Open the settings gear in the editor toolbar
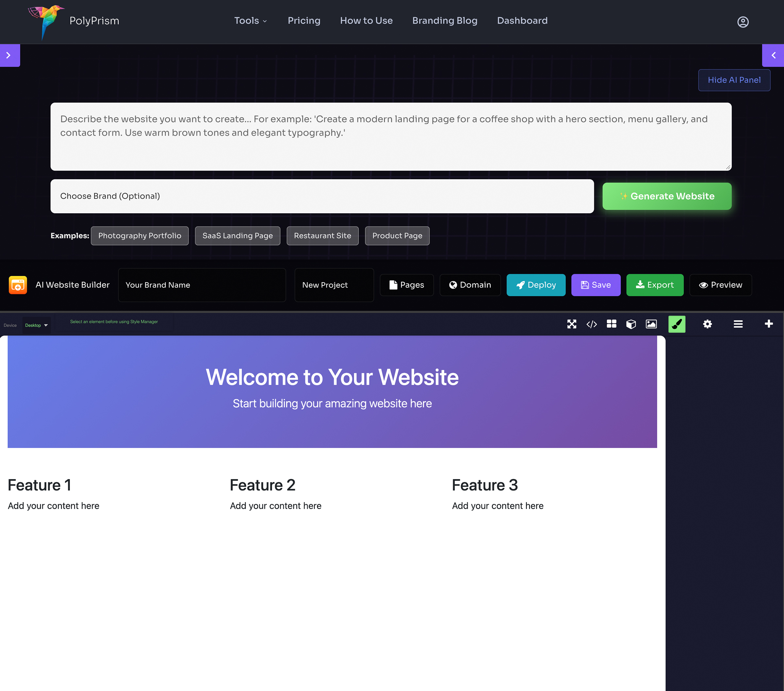 [x=708, y=324]
